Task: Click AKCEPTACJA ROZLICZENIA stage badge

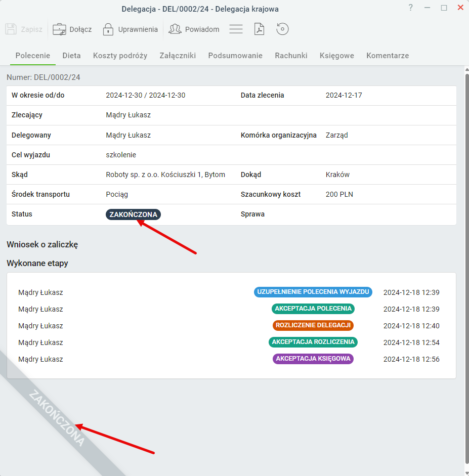Action: click(x=313, y=342)
